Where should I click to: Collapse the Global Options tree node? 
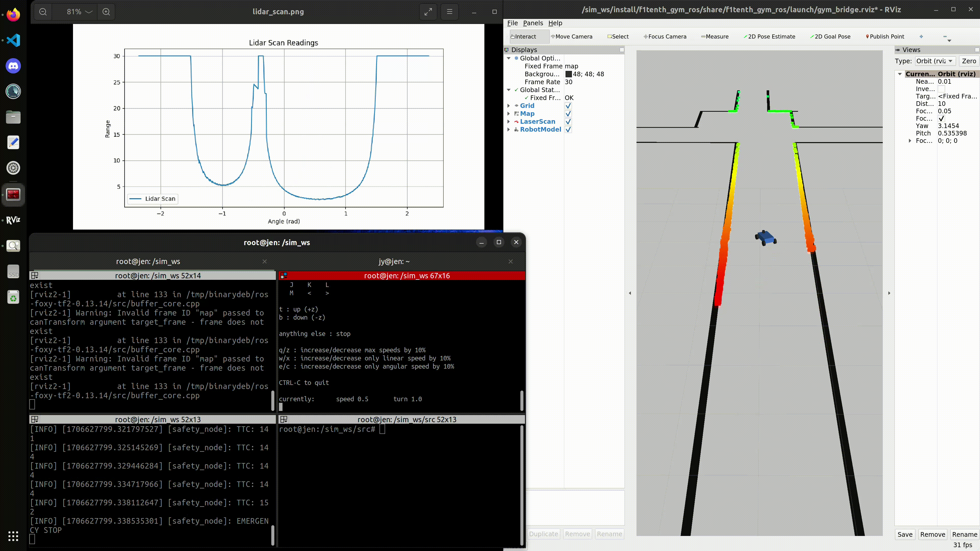(509, 58)
